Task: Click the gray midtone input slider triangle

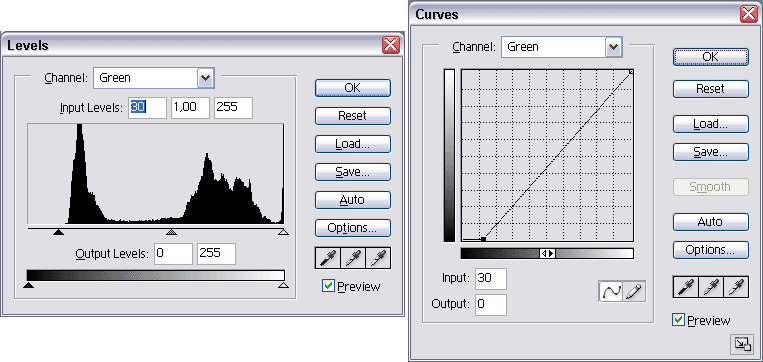Action: (x=171, y=232)
